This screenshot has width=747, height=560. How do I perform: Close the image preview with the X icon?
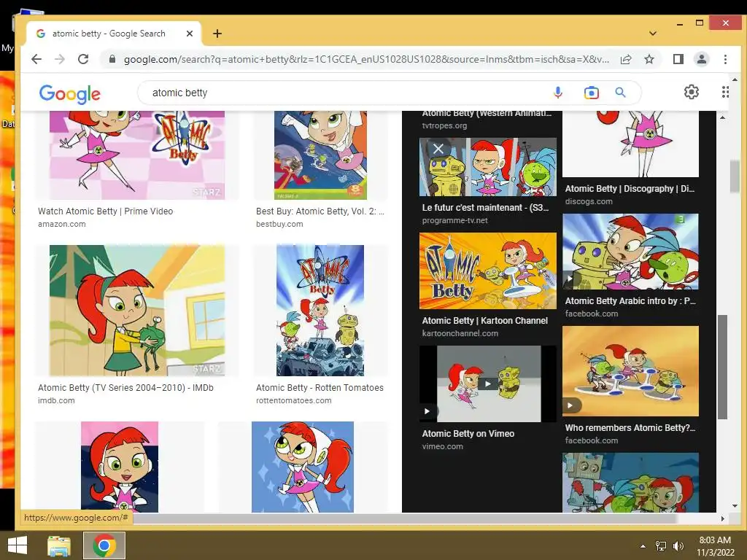click(x=438, y=149)
